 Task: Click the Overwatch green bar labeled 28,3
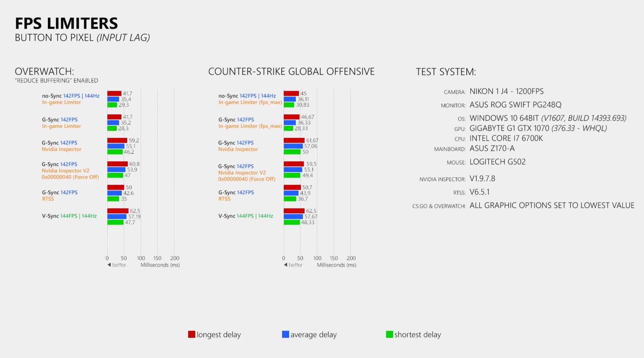click(x=112, y=128)
